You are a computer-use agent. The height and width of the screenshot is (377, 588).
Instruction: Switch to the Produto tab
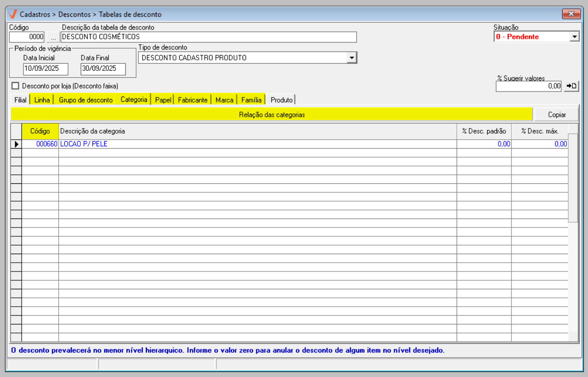(282, 100)
